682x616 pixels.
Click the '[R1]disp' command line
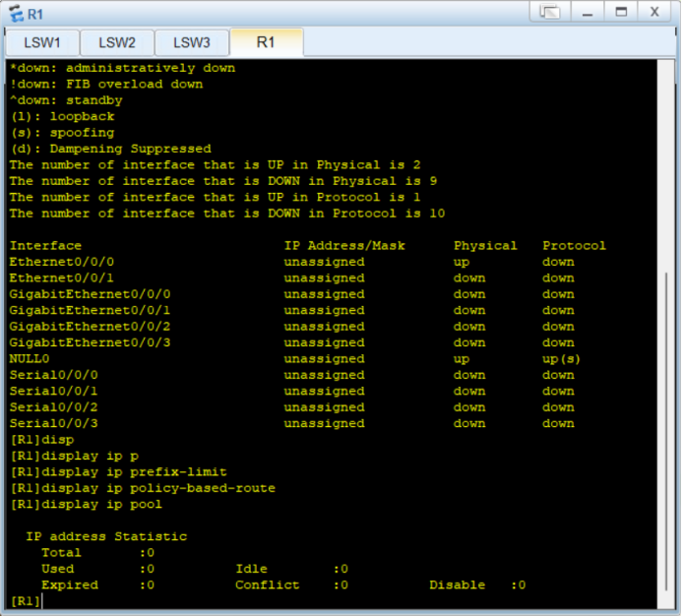point(42,440)
